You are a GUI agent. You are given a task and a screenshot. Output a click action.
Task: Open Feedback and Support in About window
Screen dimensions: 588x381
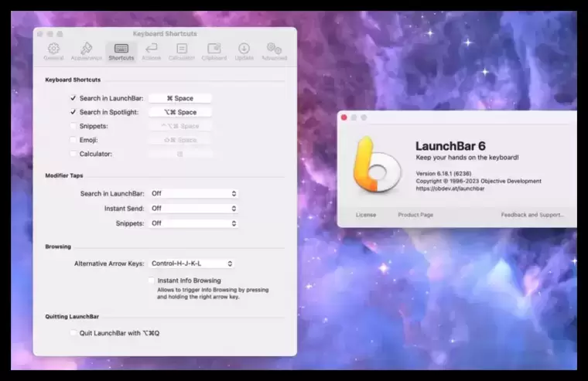532,215
